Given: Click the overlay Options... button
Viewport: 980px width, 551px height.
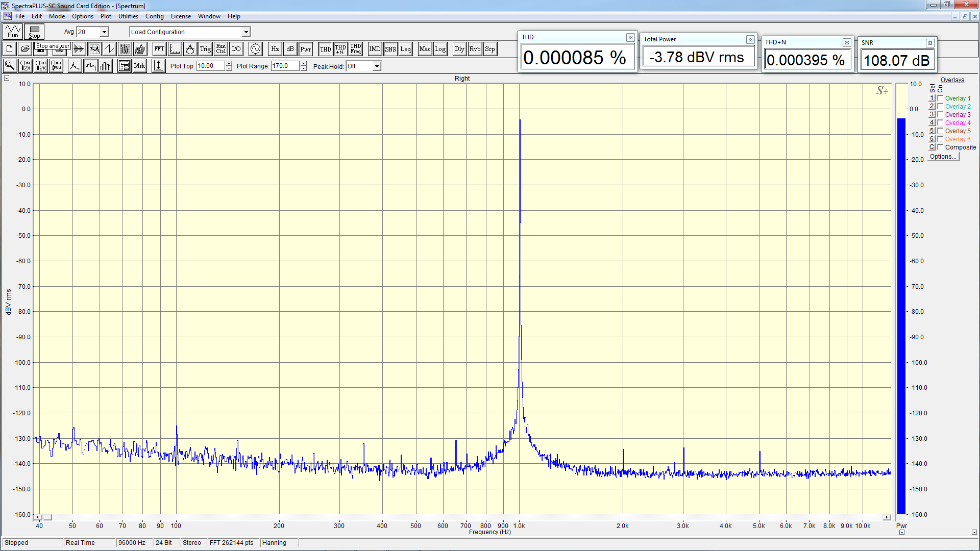Looking at the screenshot, I should tap(943, 157).
